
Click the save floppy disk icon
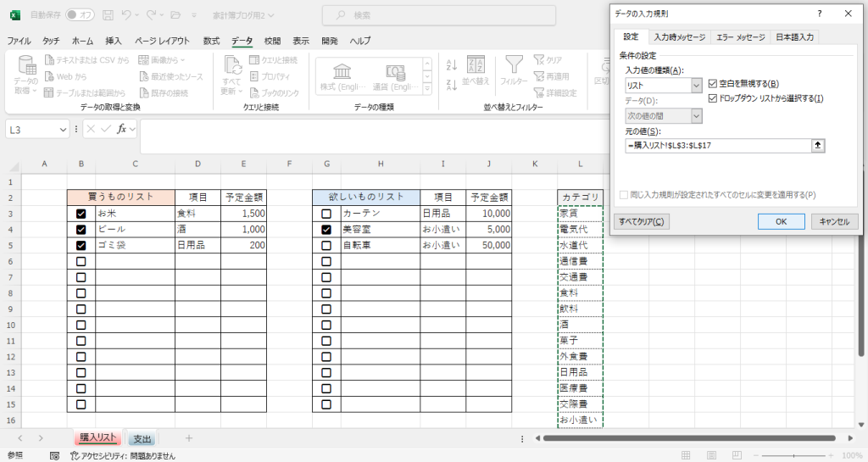[107, 15]
